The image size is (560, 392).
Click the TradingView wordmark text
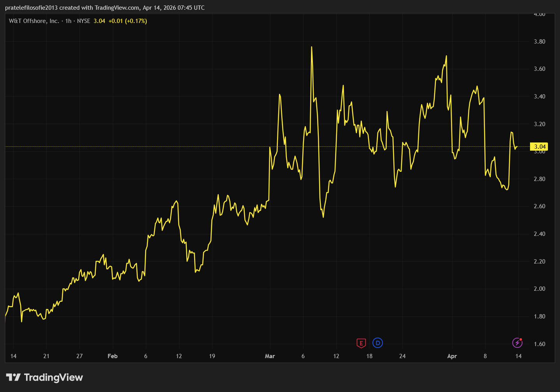click(x=53, y=377)
